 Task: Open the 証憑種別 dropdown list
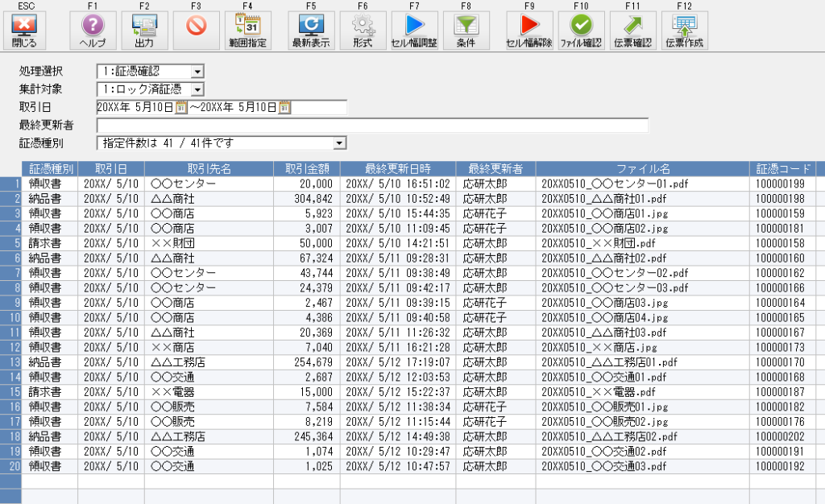click(339, 143)
